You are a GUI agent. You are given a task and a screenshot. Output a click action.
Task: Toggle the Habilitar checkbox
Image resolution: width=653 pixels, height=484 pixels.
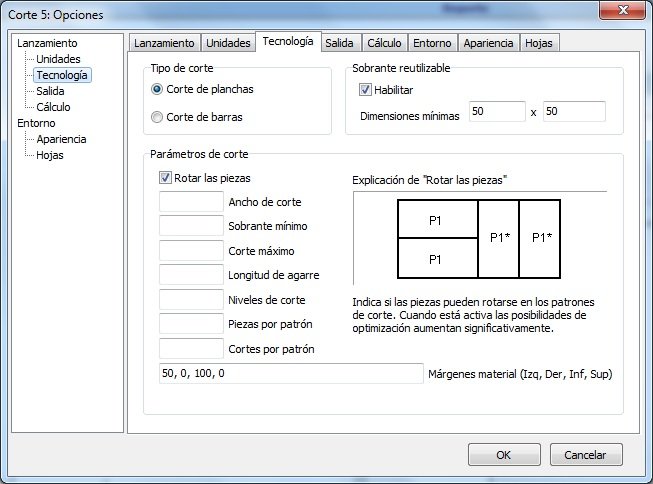pos(366,89)
